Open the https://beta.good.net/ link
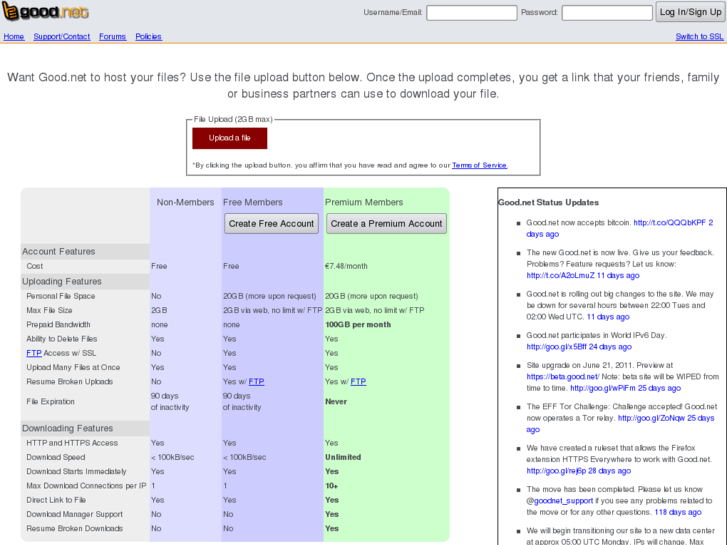727x545 pixels. (x=563, y=377)
